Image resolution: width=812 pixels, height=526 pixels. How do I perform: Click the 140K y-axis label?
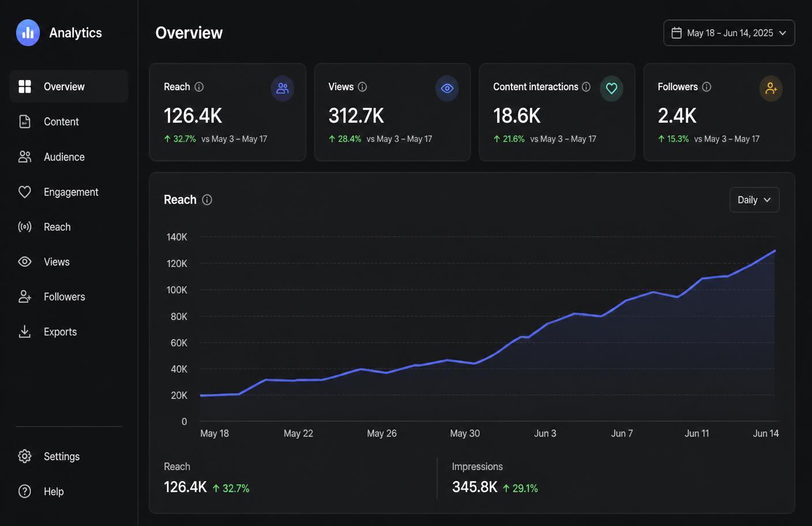click(177, 237)
